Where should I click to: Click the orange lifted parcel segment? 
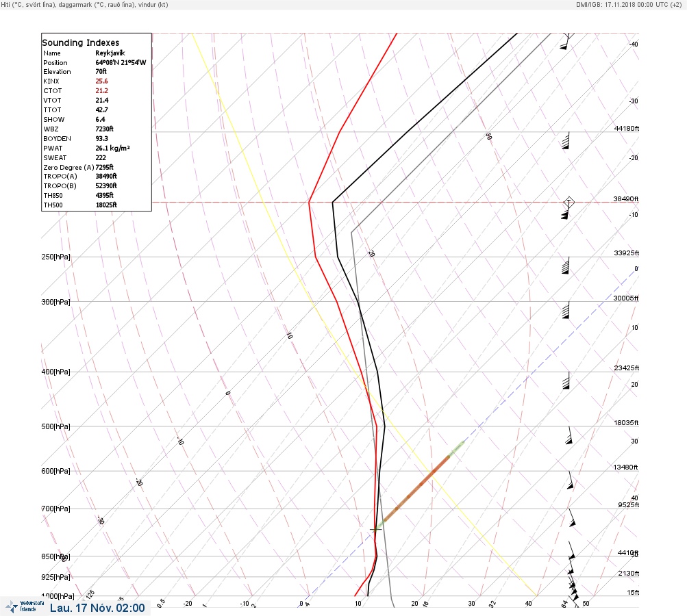point(416,488)
